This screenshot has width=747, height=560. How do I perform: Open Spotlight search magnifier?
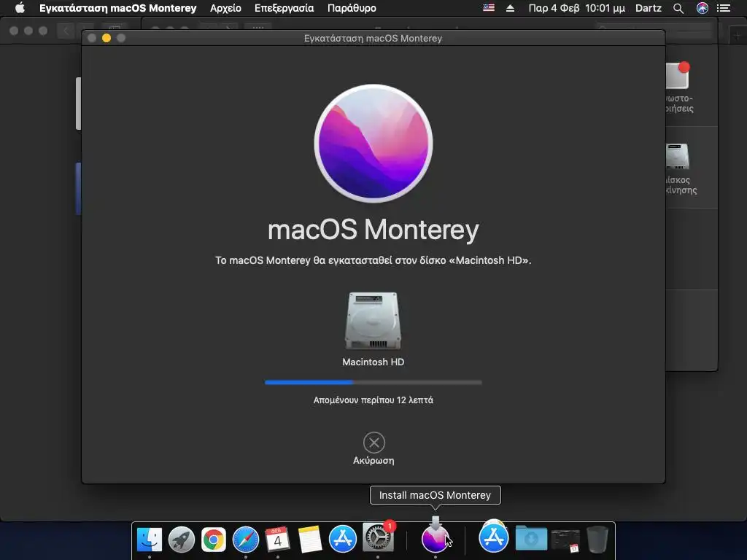point(678,8)
